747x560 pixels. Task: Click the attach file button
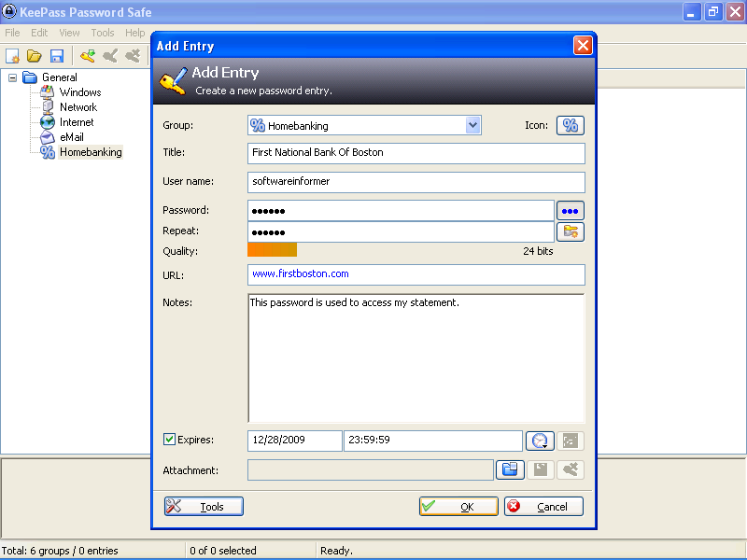(510, 470)
